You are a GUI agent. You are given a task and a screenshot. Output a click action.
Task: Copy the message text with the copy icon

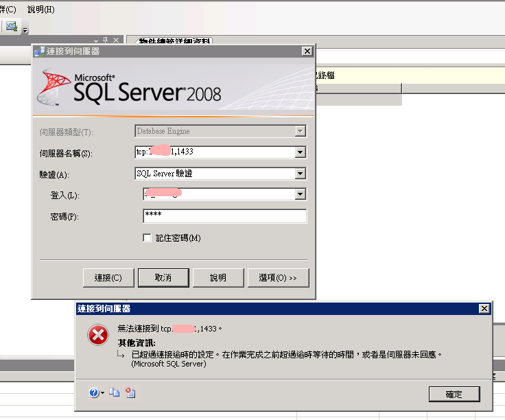114,393
